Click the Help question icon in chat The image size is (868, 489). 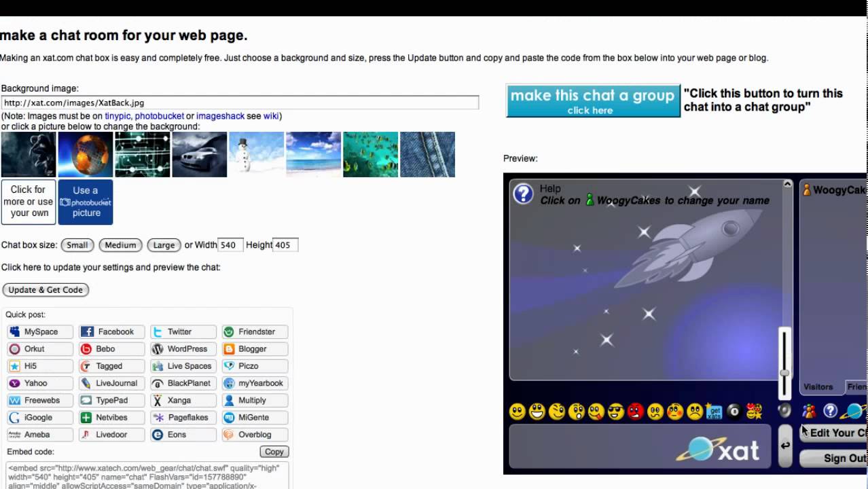(523, 194)
